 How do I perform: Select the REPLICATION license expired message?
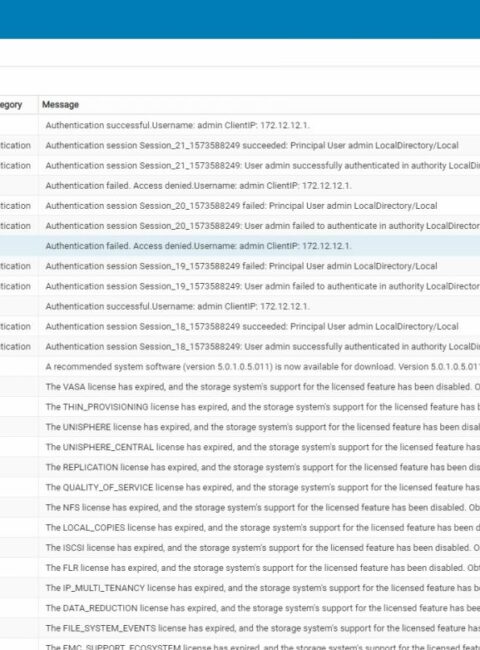click(240, 467)
